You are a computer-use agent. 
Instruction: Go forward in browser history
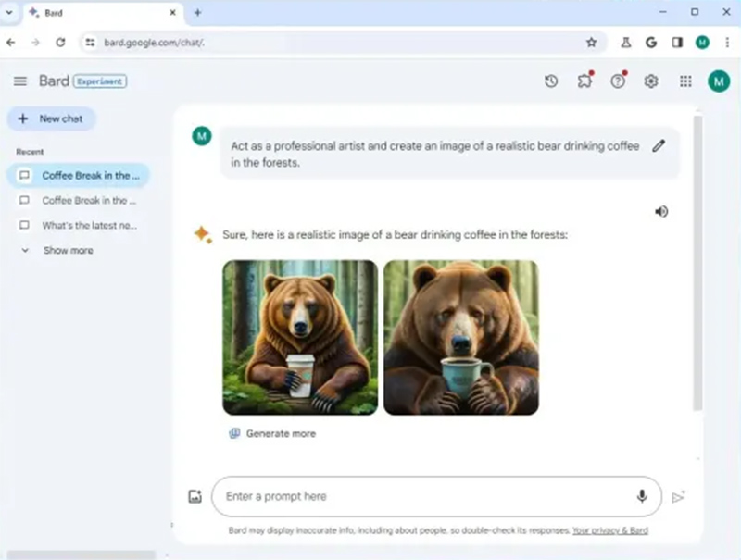pos(35,43)
